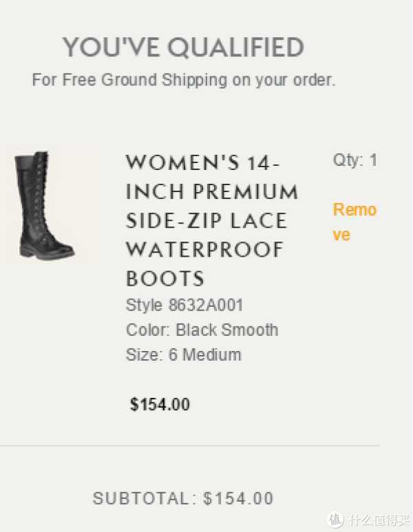Screen dimensions: 413x532
Task: Click the Color: Black Smooth line
Action: 202,330
